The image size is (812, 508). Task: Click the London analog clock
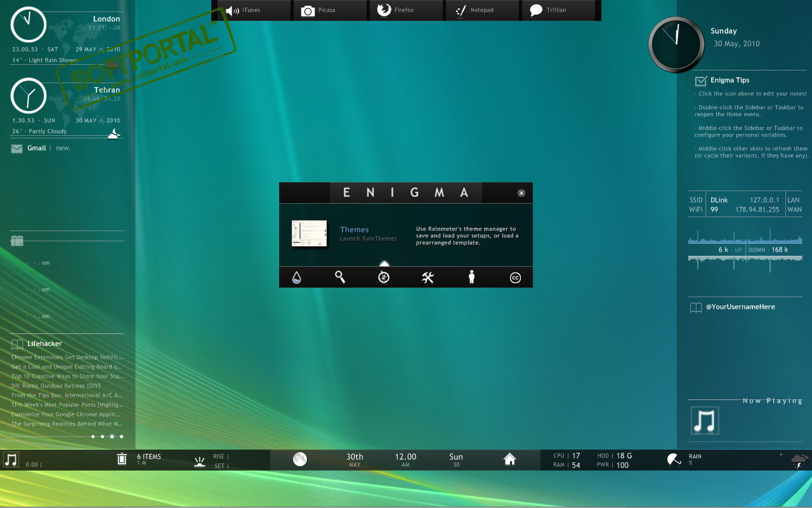click(29, 24)
